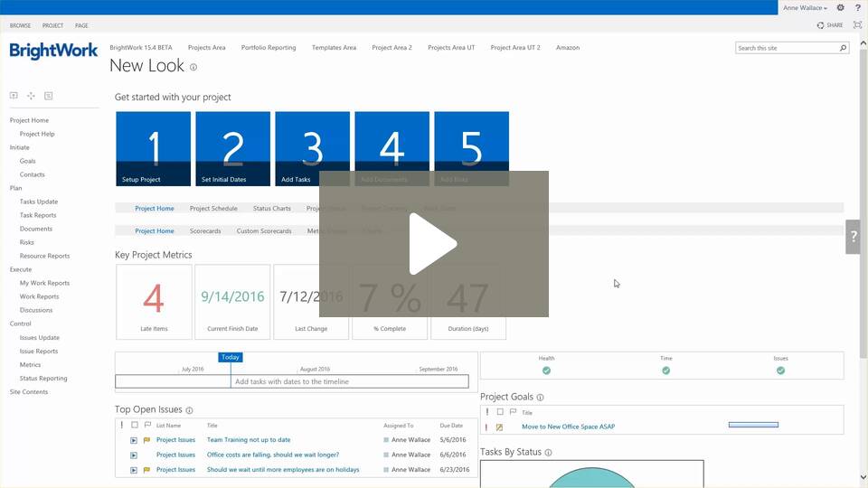Viewport: 868px width, 488px height.
Task: Click the middle four-dot icon above sidebar
Action: pyautogui.click(x=31, y=96)
